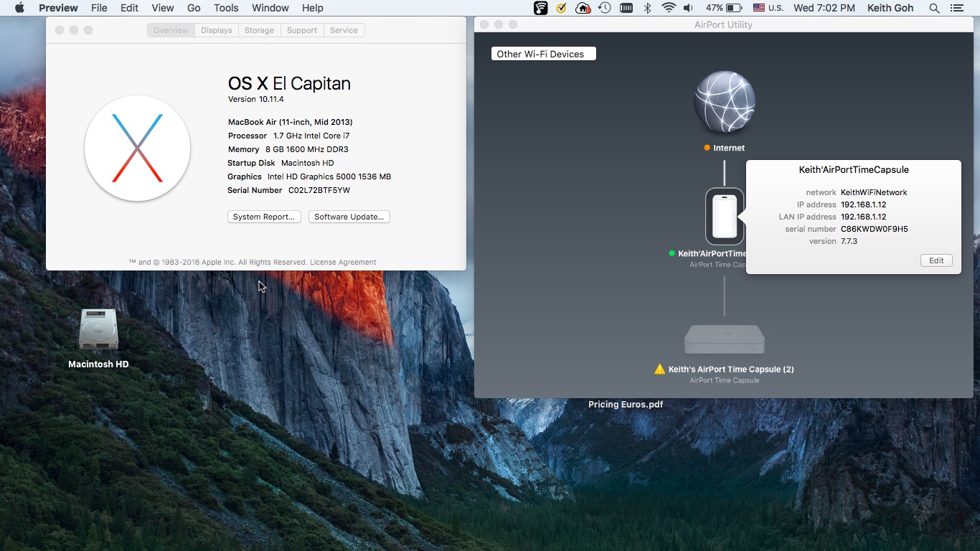Image resolution: width=980 pixels, height=551 pixels.
Task: Open the Bluetooth menu bar icon
Action: point(647,8)
